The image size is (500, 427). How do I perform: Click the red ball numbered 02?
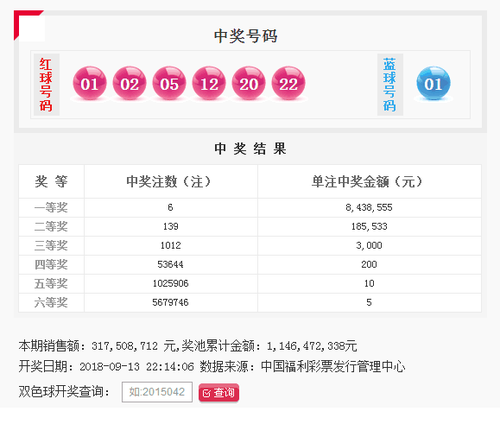[129, 83]
